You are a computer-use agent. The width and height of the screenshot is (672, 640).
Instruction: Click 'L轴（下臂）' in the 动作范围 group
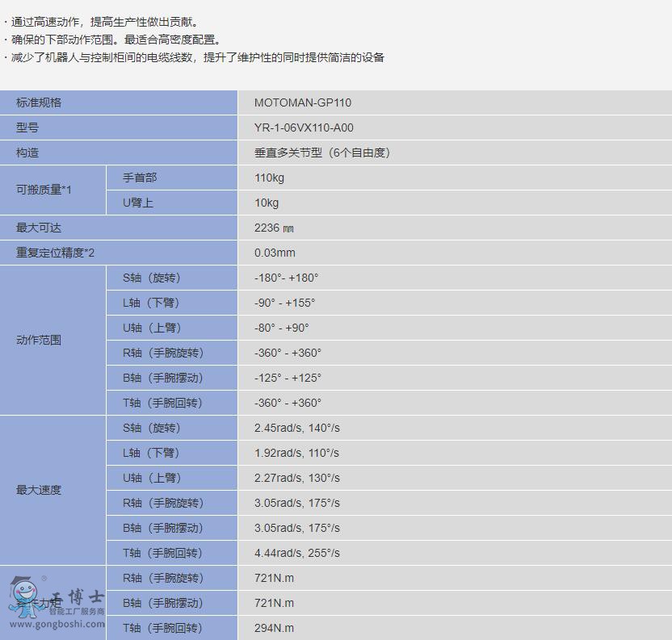(x=151, y=303)
